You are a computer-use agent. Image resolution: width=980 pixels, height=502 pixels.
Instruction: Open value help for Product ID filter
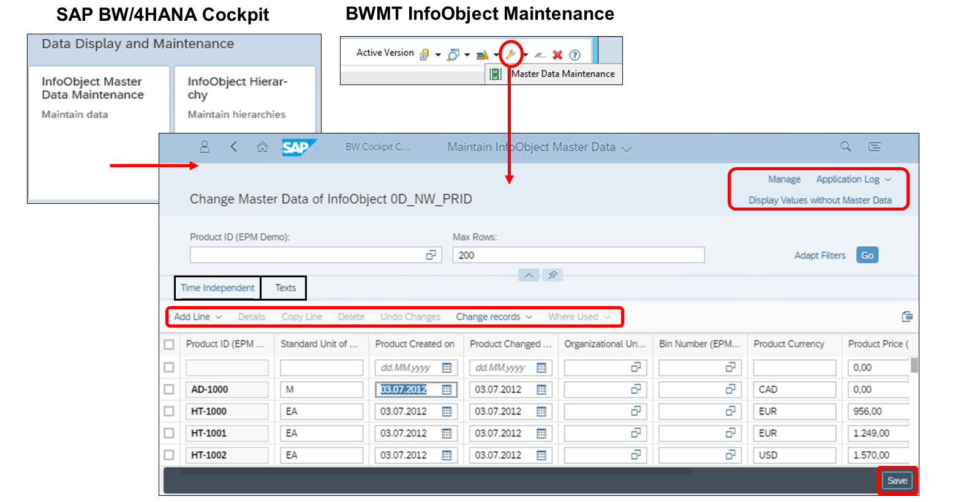(x=431, y=255)
